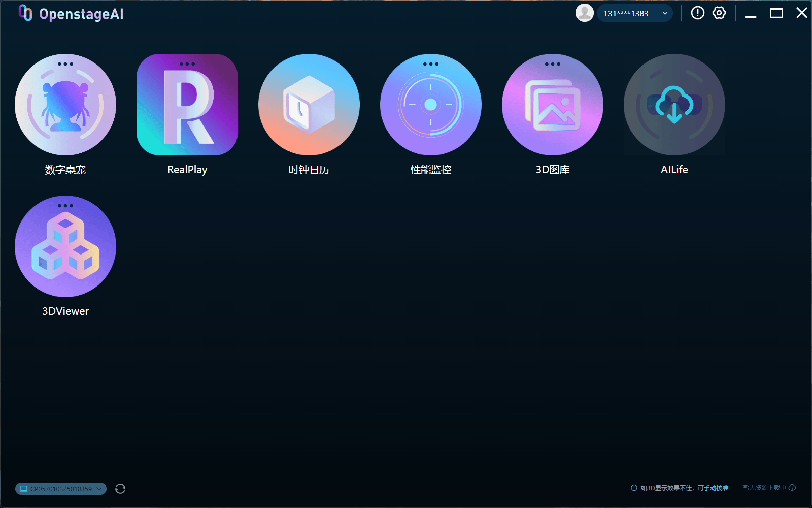This screenshot has width=812, height=508.
Task: Open three-dot menu above 数字桌宠
Action: point(65,64)
